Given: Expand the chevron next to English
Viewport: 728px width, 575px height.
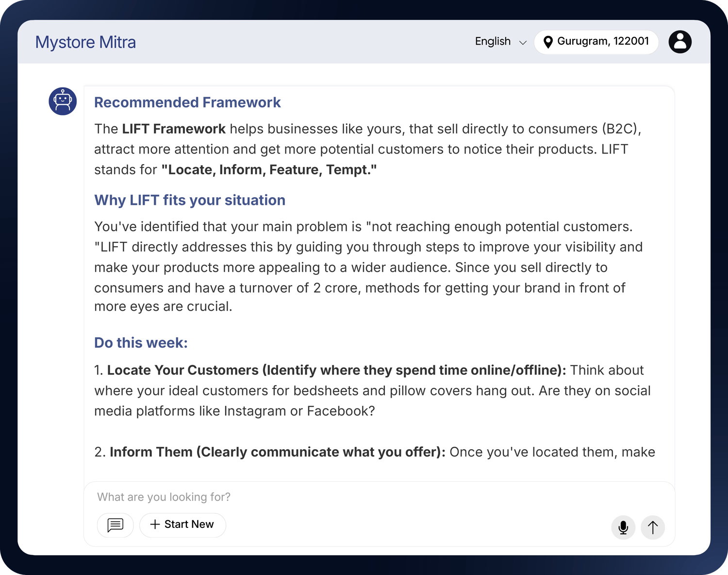Looking at the screenshot, I should (x=523, y=43).
